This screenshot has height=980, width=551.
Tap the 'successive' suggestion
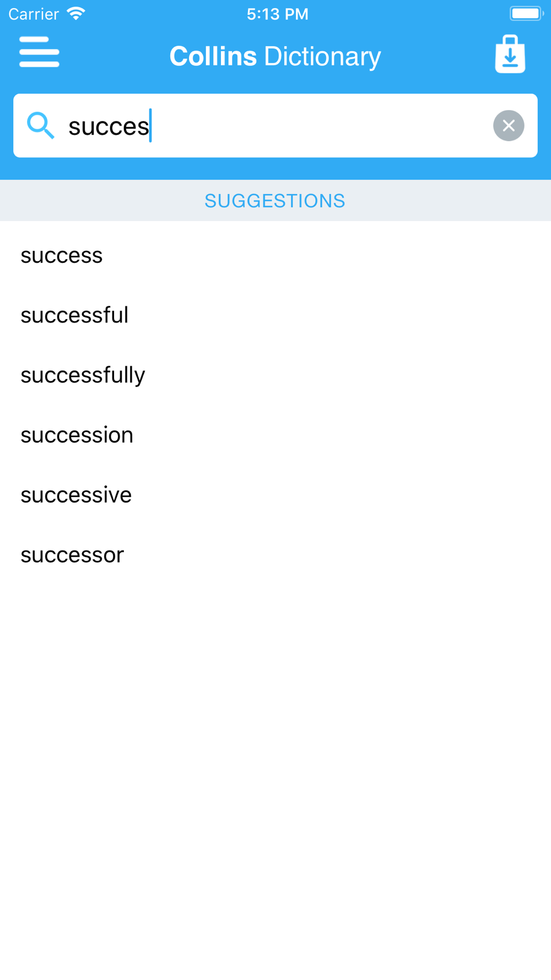(275, 495)
